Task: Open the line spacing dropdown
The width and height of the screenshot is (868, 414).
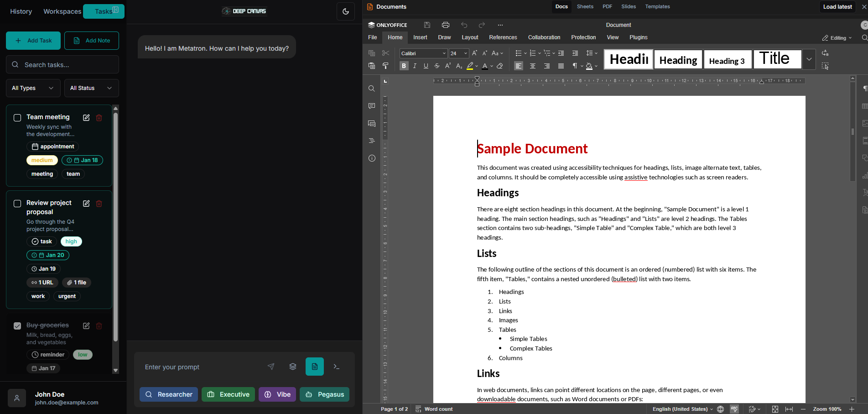Action: (x=591, y=53)
